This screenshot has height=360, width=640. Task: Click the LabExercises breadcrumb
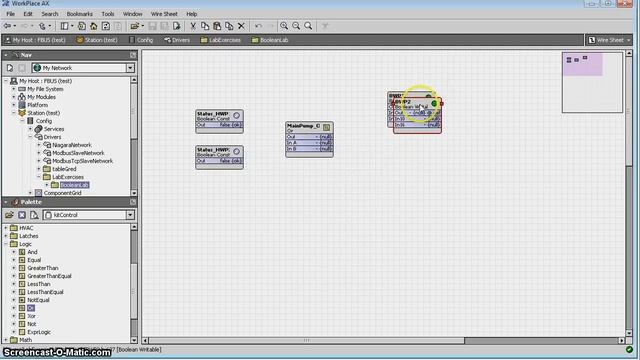point(221,40)
